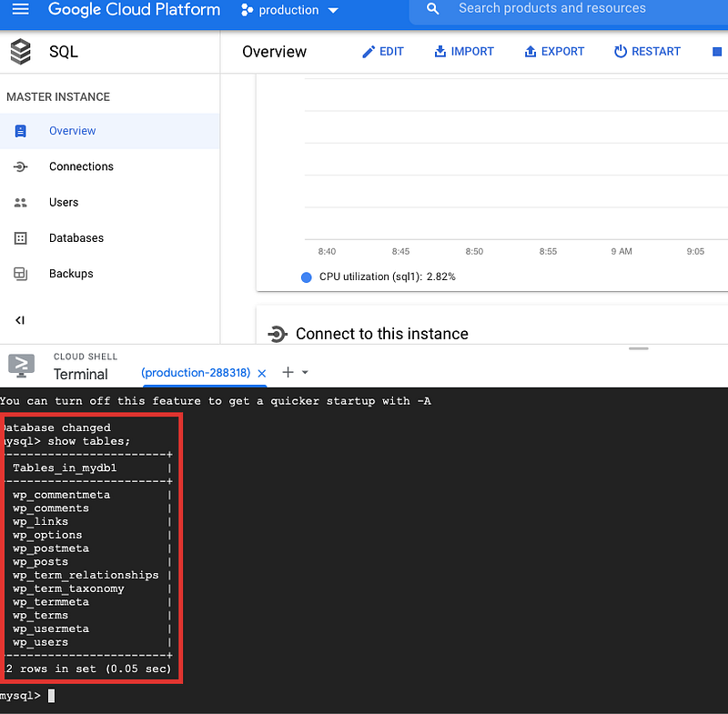Screen dimensions: 728x714
Task: Click the CPU utilization (sql1) legend dot
Action: pyautogui.click(x=307, y=277)
